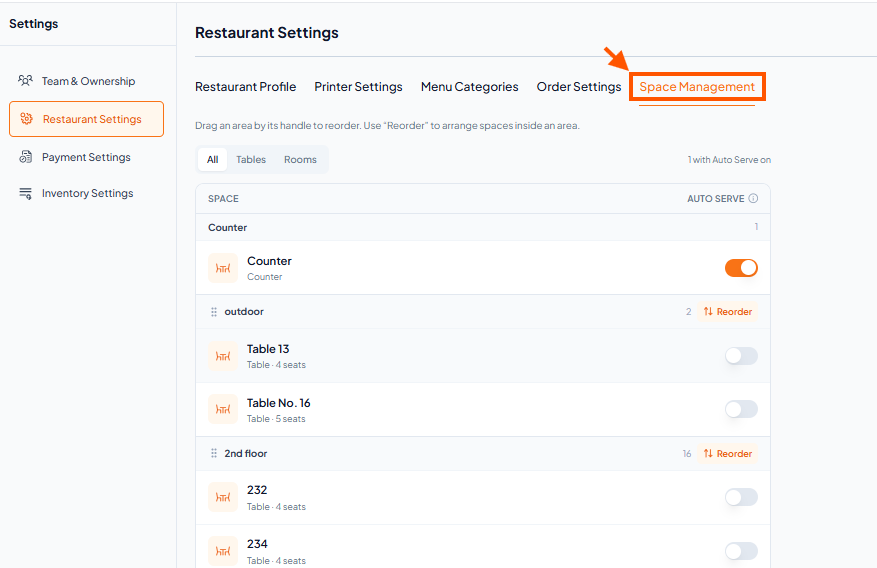Screen dimensions: 877x568
Task: Click the Settings sidebar heading
Action: coord(34,23)
